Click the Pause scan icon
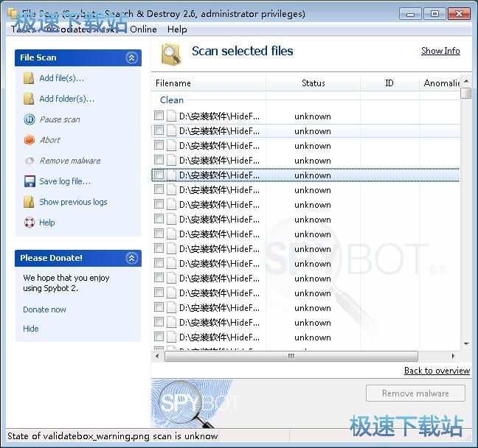 coord(30,119)
